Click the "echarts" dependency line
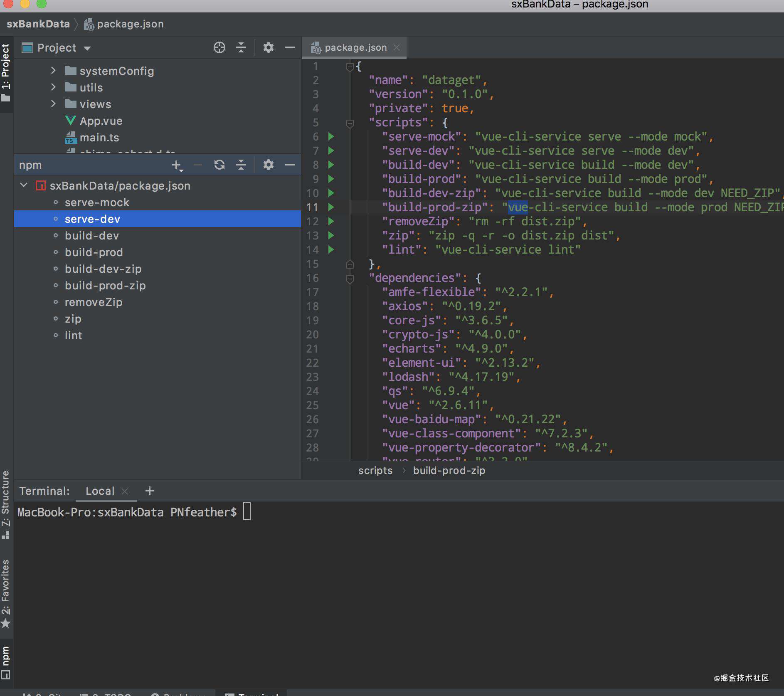The height and width of the screenshot is (696, 784). 448,348
